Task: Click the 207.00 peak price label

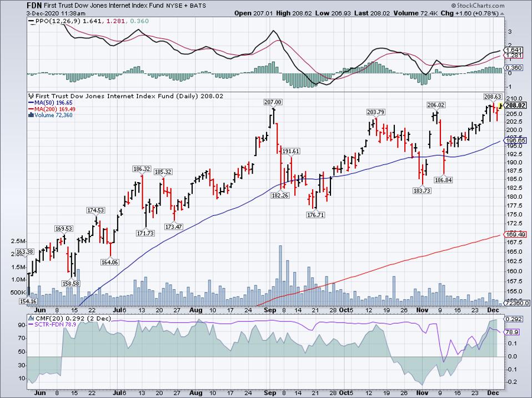Action: coord(273,102)
